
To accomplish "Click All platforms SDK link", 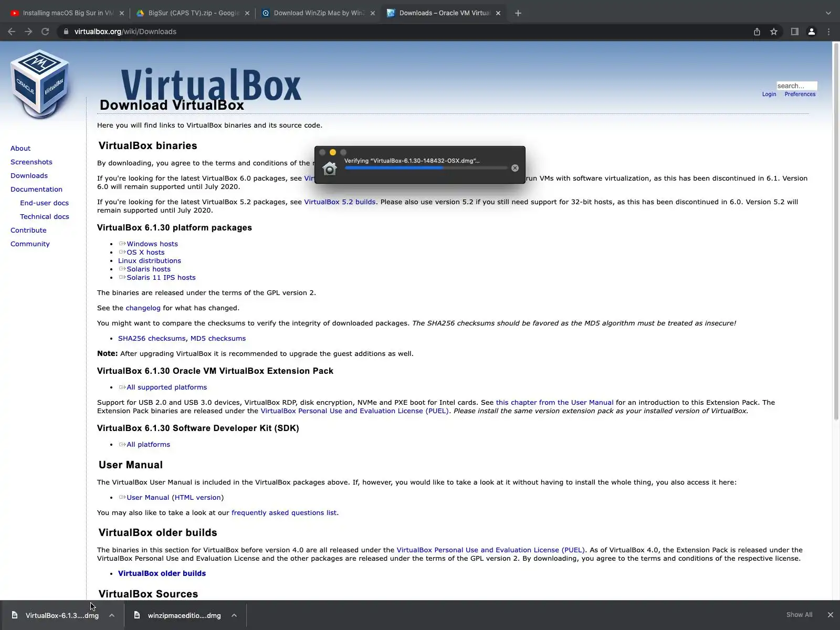I will pyautogui.click(x=149, y=445).
